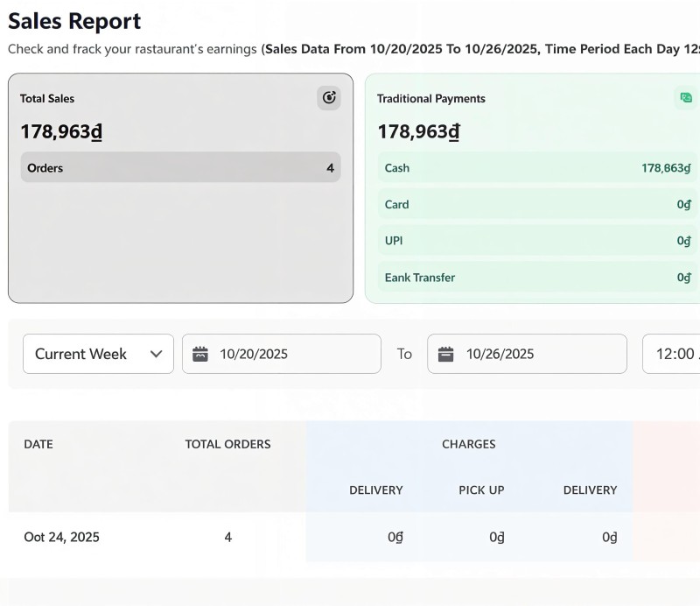
Task: Select the Orders count on Total Sales card
Action: click(180, 166)
